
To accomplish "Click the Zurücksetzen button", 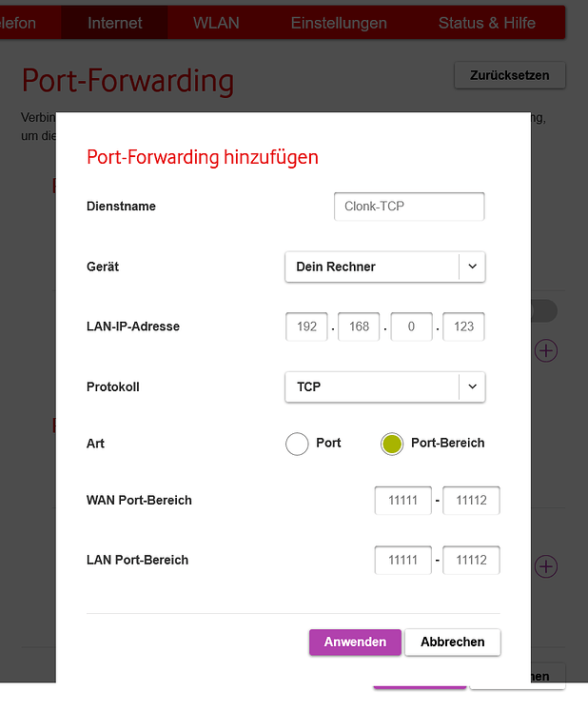I will coord(509,74).
